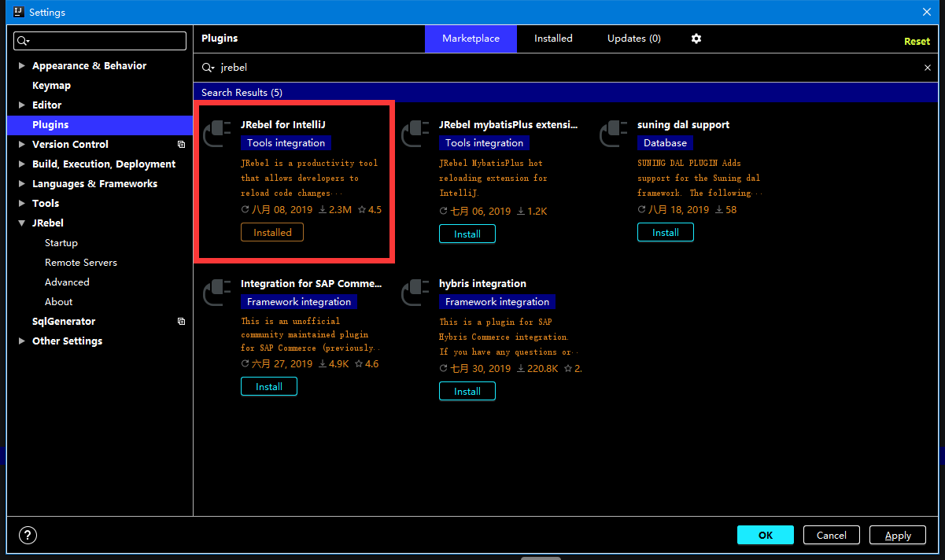Click the hybris integration plugin icon

pyautogui.click(x=415, y=293)
